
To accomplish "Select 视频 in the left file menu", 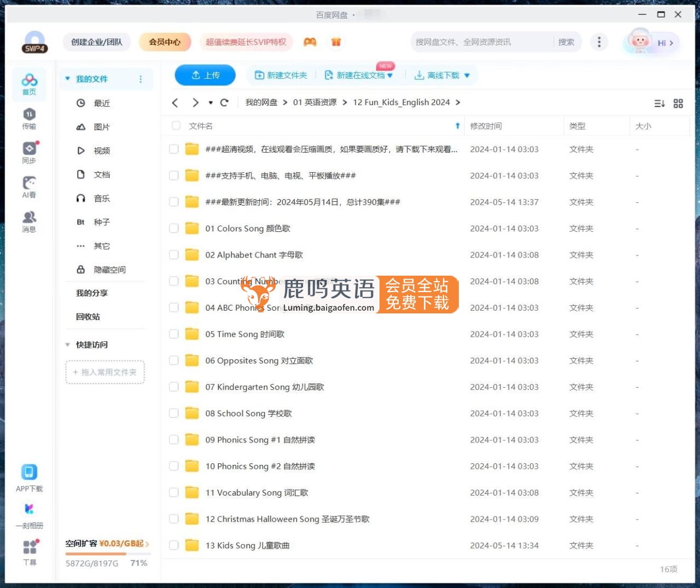I will [x=102, y=151].
